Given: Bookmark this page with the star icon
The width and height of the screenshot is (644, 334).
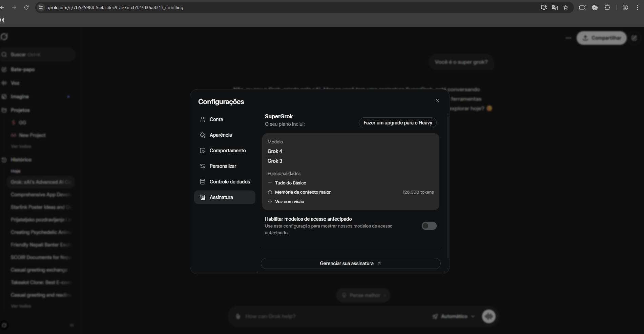Looking at the screenshot, I should [566, 7].
